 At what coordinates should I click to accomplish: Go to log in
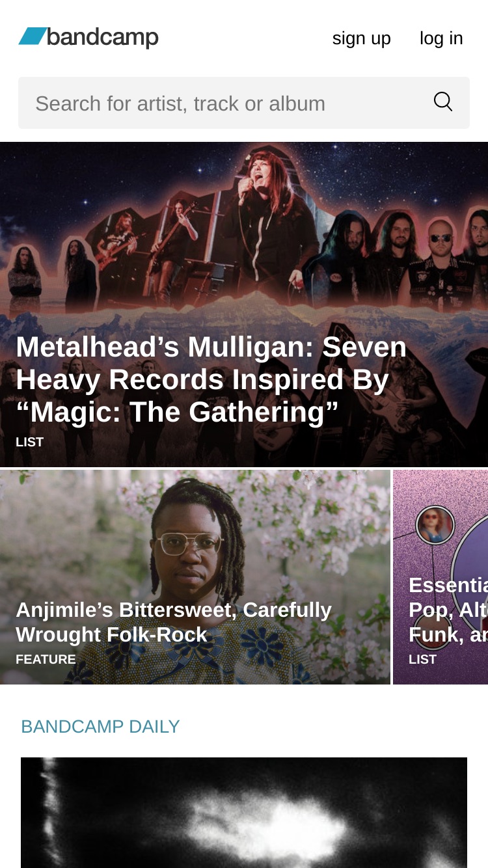click(x=441, y=38)
